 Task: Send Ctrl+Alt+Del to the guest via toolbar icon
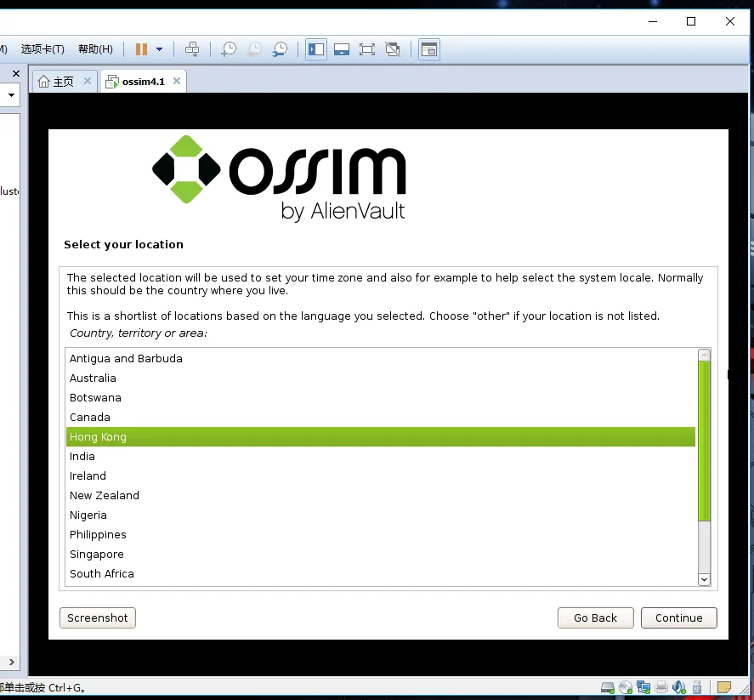click(x=192, y=49)
